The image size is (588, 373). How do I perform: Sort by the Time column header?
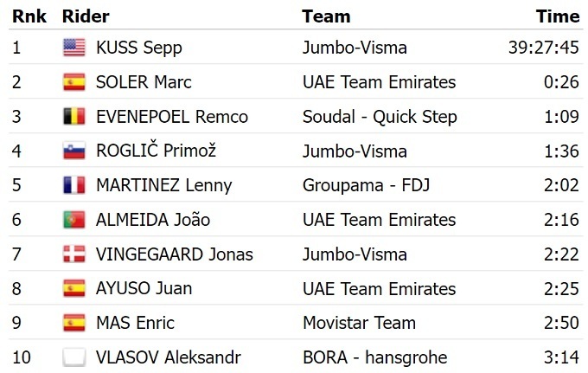557,16
